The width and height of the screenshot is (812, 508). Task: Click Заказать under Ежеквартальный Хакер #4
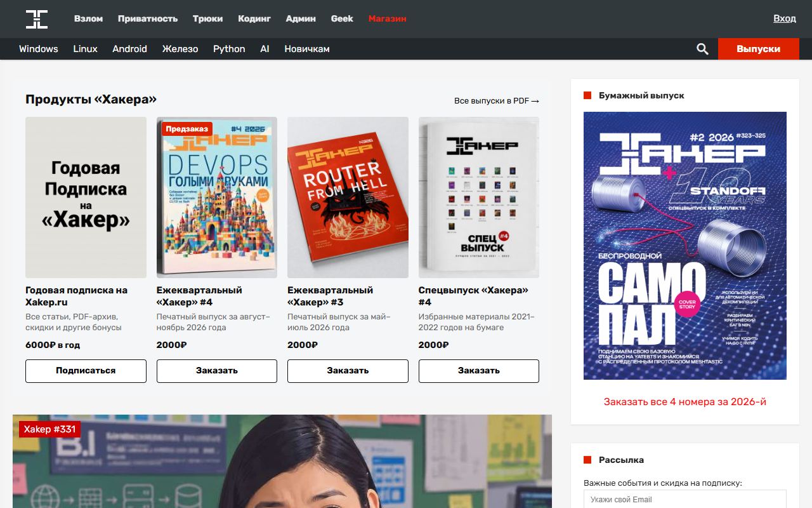[217, 371]
